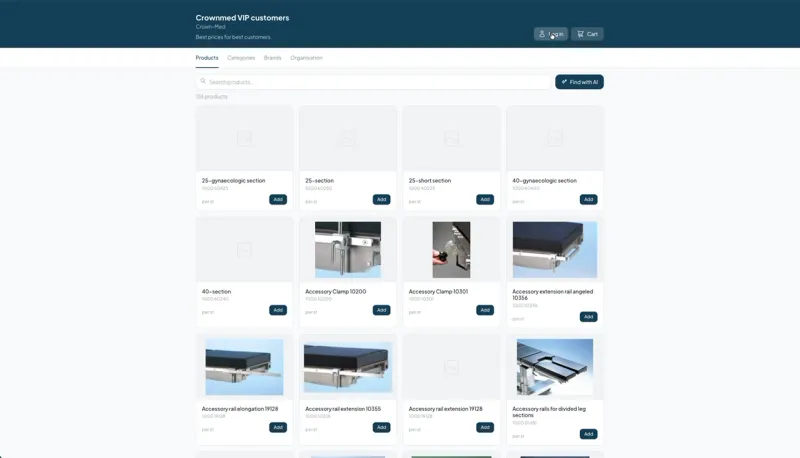This screenshot has height=458, width=800.
Task: Add Accessory Clamp 10301 to cart
Action: pos(485,310)
